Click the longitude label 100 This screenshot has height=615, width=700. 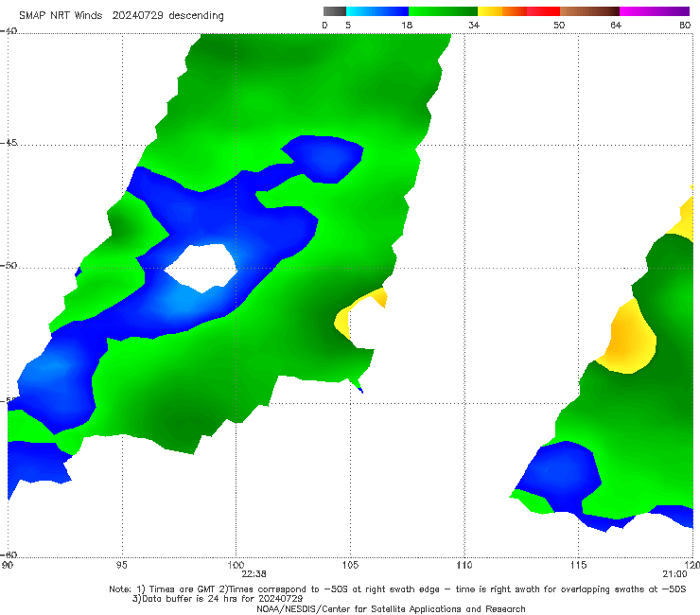(x=236, y=565)
